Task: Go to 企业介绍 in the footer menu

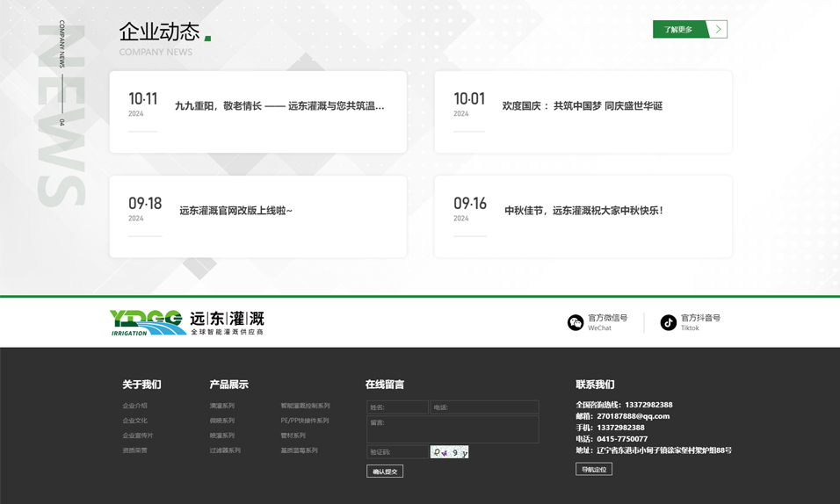Action: pyautogui.click(x=135, y=406)
